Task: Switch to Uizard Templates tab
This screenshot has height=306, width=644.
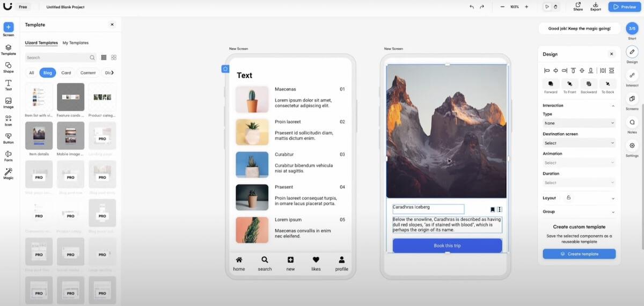Action: coord(41,42)
